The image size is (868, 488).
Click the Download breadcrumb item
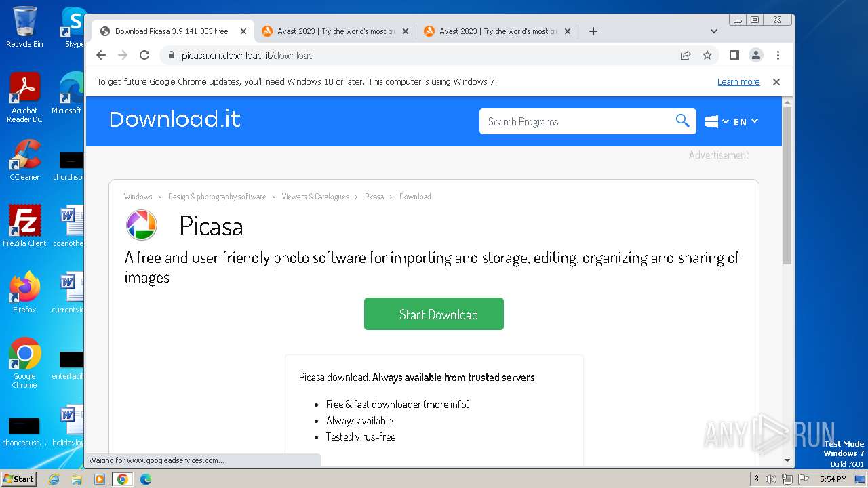click(x=415, y=197)
